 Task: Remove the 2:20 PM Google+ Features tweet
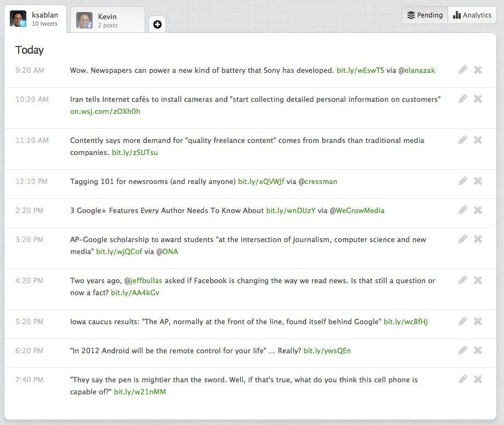pos(478,210)
